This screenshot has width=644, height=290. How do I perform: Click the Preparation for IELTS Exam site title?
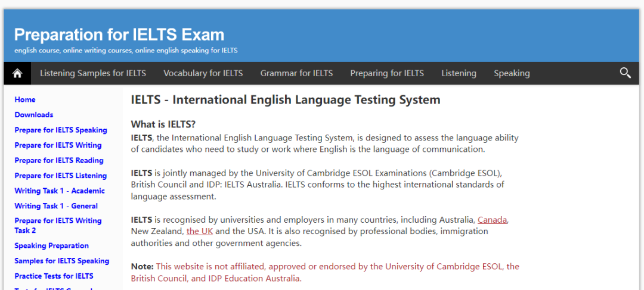tap(119, 35)
